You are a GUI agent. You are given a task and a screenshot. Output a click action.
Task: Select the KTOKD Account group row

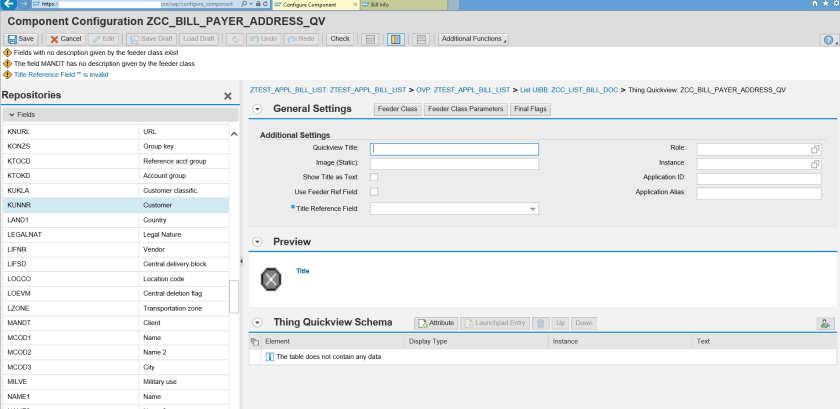click(116, 176)
